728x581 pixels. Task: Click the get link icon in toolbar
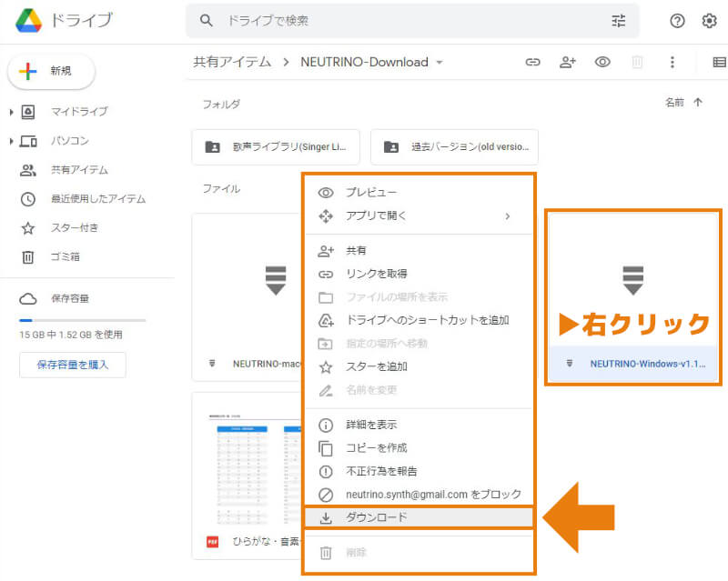click(532, 62)
